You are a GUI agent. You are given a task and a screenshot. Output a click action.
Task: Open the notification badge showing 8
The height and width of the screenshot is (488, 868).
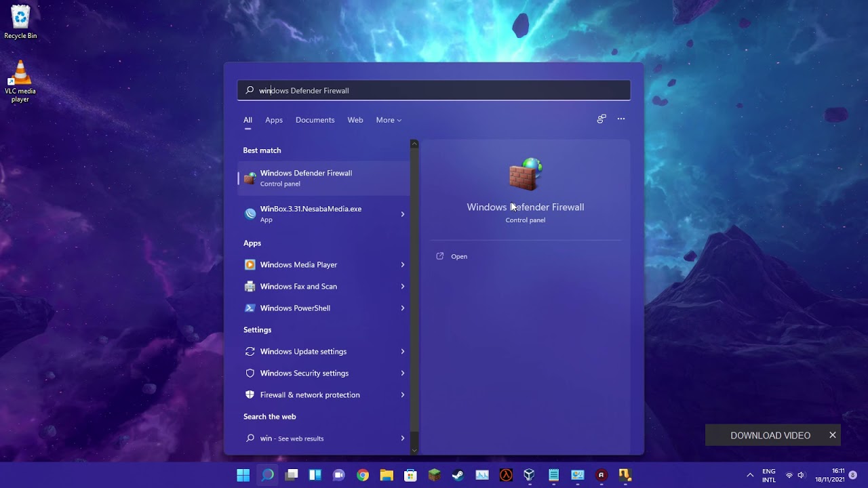[x=853, y=475]
